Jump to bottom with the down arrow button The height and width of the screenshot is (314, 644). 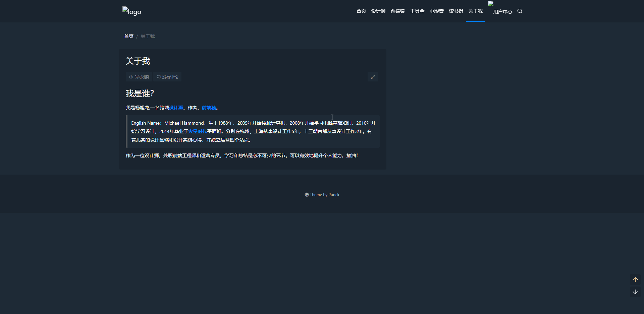pos(635,292)
